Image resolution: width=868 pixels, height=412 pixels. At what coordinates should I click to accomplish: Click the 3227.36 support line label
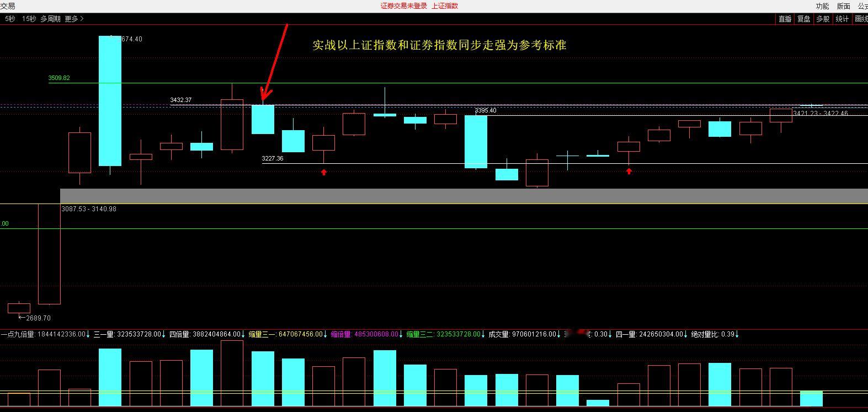point(273,158)
